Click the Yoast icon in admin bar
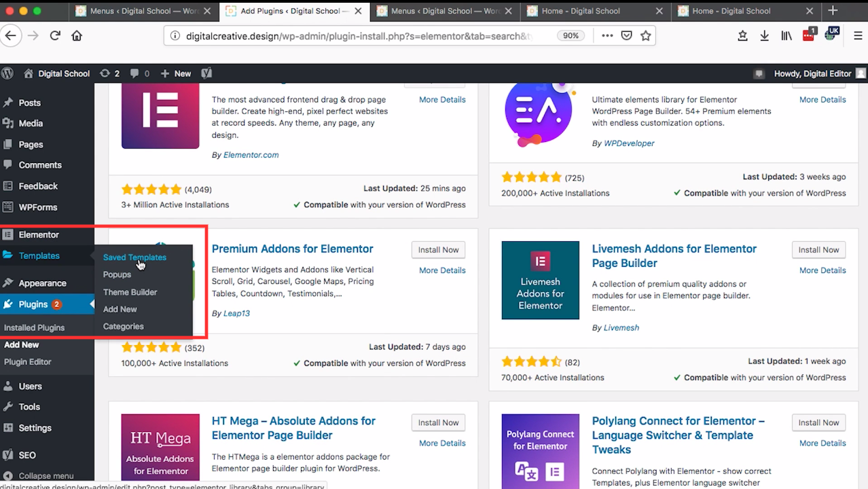The height and width of the screenshot is (489, 868). (x=206, y=73)
